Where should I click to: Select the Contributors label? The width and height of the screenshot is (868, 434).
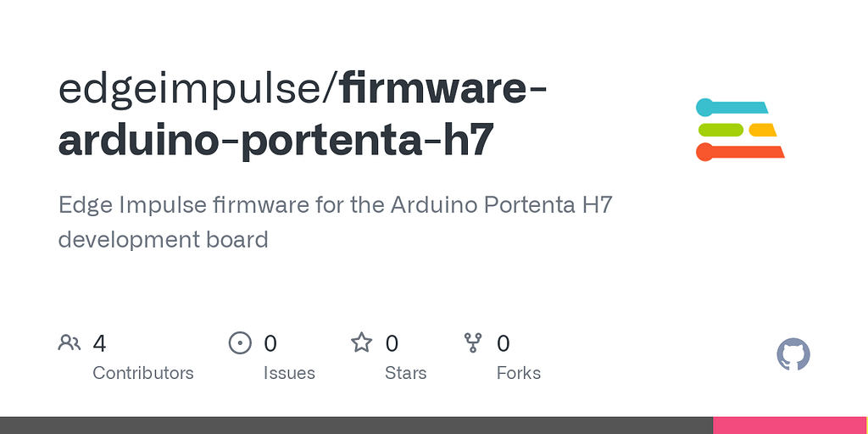coord(142,373)
